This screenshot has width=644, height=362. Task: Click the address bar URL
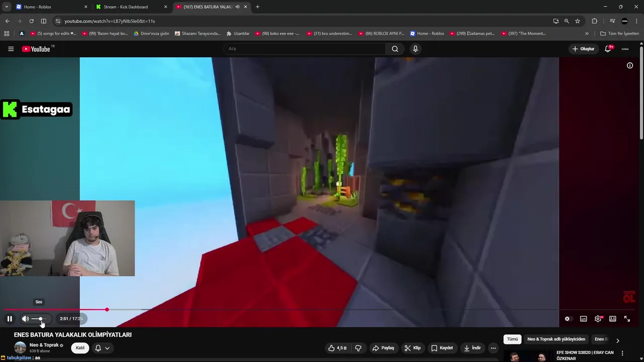[x=110, y=21]
